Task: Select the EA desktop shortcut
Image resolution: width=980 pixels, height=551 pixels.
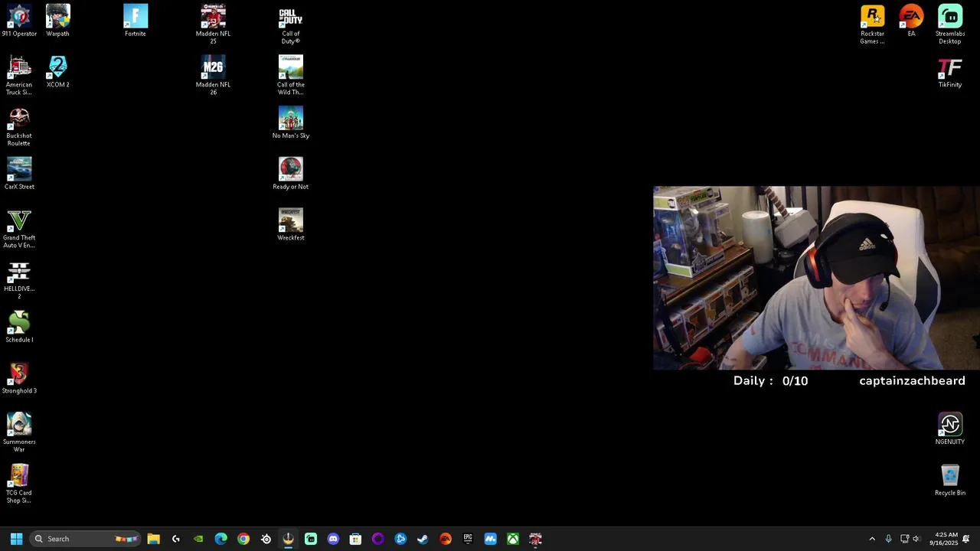Action: pos(911,21)
